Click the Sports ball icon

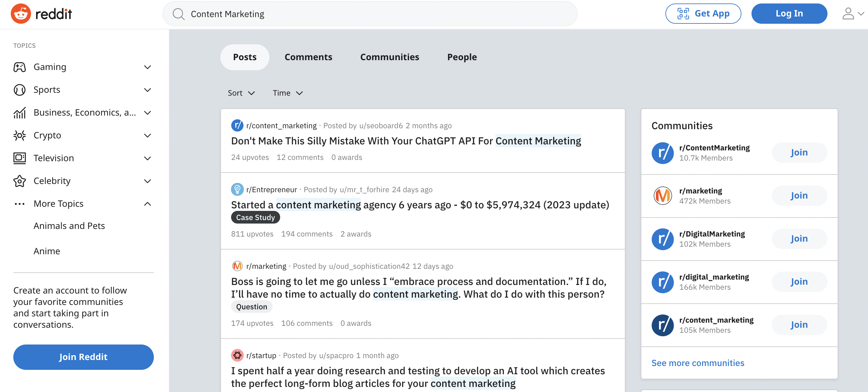(x=20, y=90)
